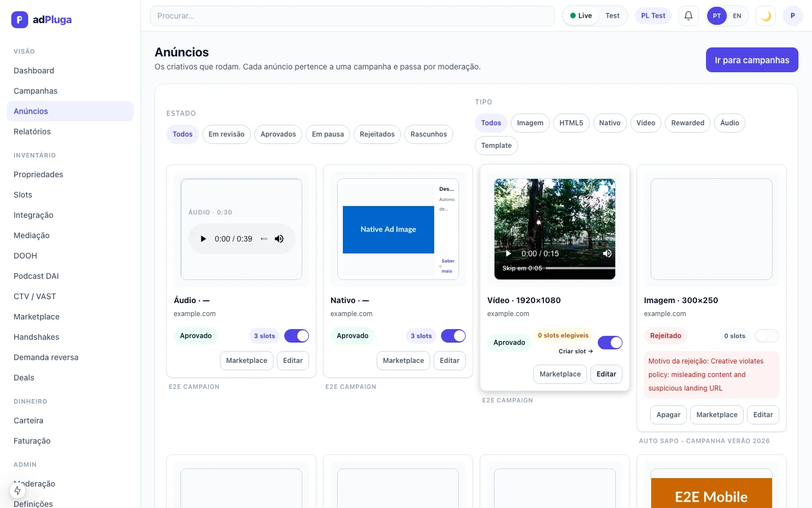This screenshot has width=812, height=508.
Task: Click Ir para campanhas button
Action: [752, 60]
